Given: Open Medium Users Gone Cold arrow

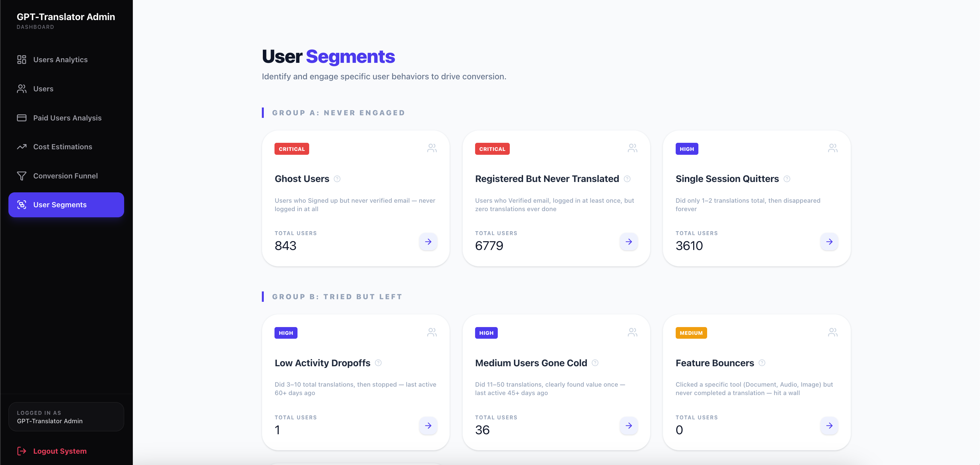Looking at the screenshot, I should 628,425.
